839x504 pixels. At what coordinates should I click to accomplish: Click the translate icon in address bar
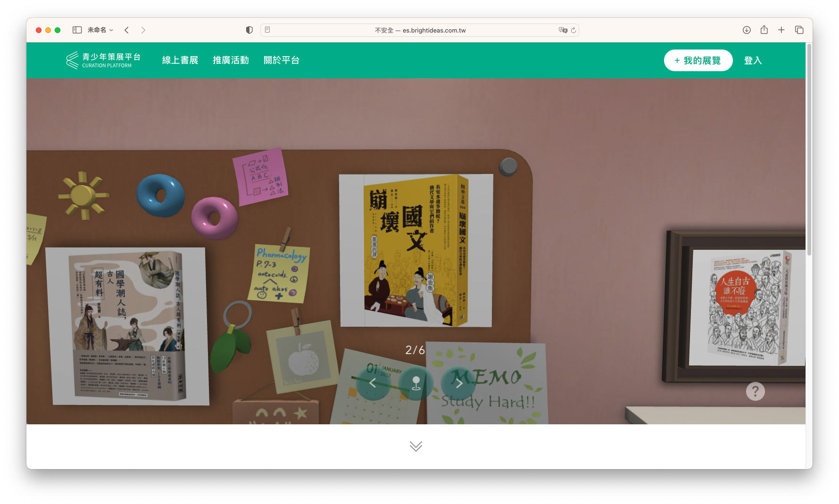563,30
